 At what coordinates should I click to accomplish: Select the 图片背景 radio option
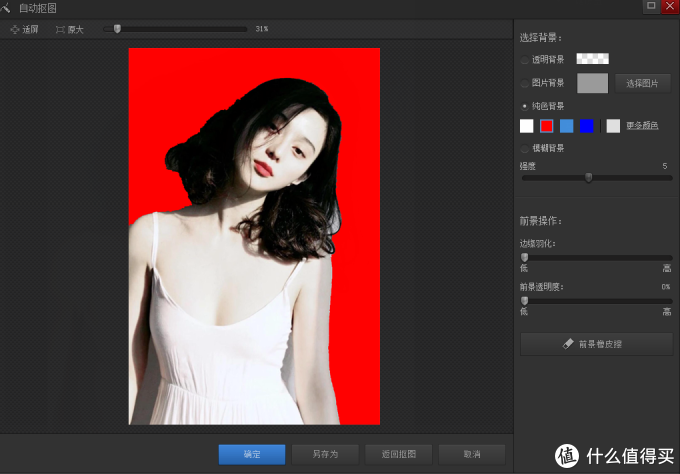pyautogui.click(x=525, y=84)
